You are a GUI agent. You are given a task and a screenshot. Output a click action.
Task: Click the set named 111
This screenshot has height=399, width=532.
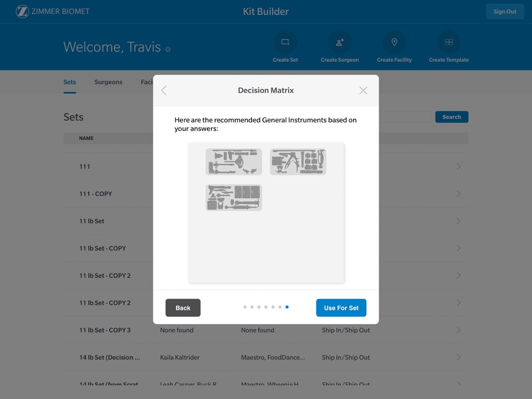point(85,167)
